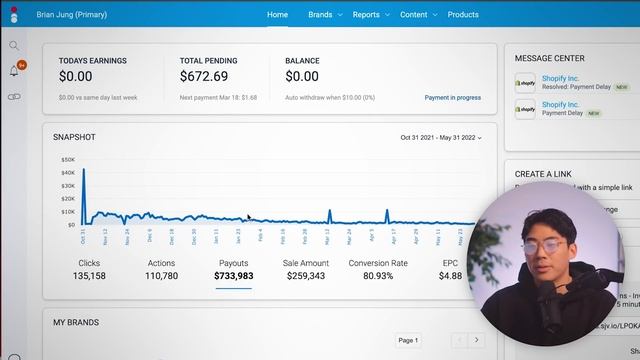
Task: Select the Actions metric
Action: 161,269
